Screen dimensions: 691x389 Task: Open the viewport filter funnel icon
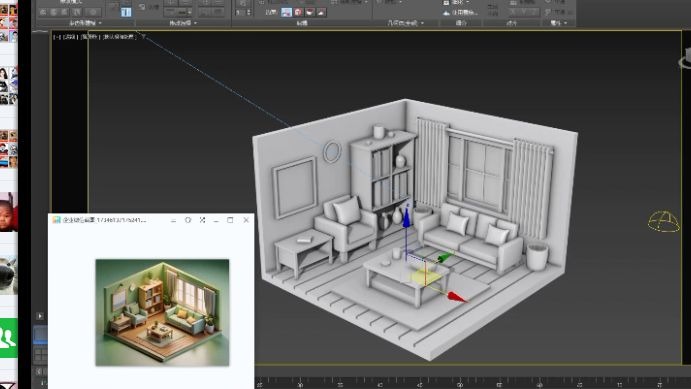tap(144, 37)
